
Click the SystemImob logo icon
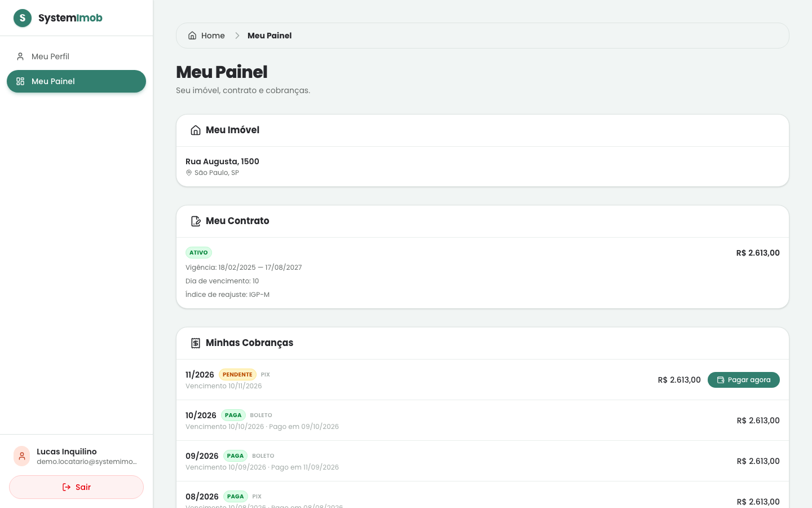click(23, 18)
